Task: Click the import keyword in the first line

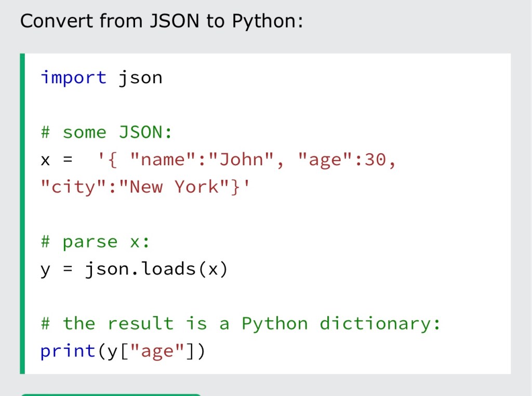Action: pos(73,77)
